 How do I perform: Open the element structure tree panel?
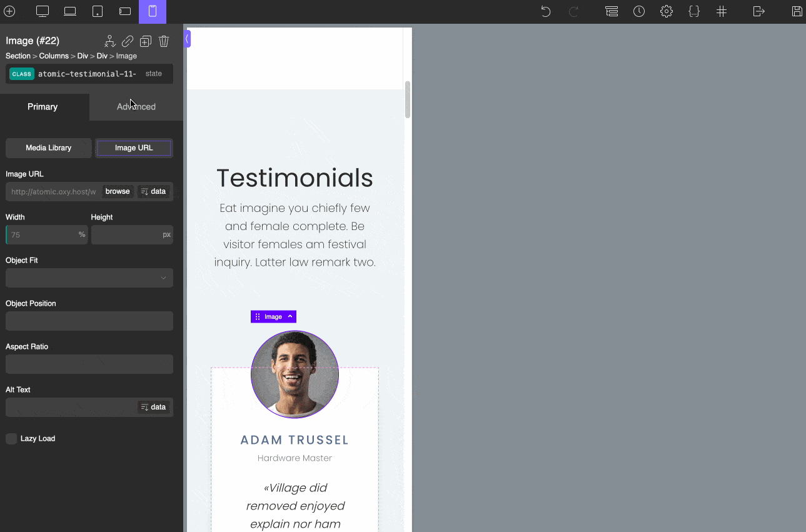(611, 11)
